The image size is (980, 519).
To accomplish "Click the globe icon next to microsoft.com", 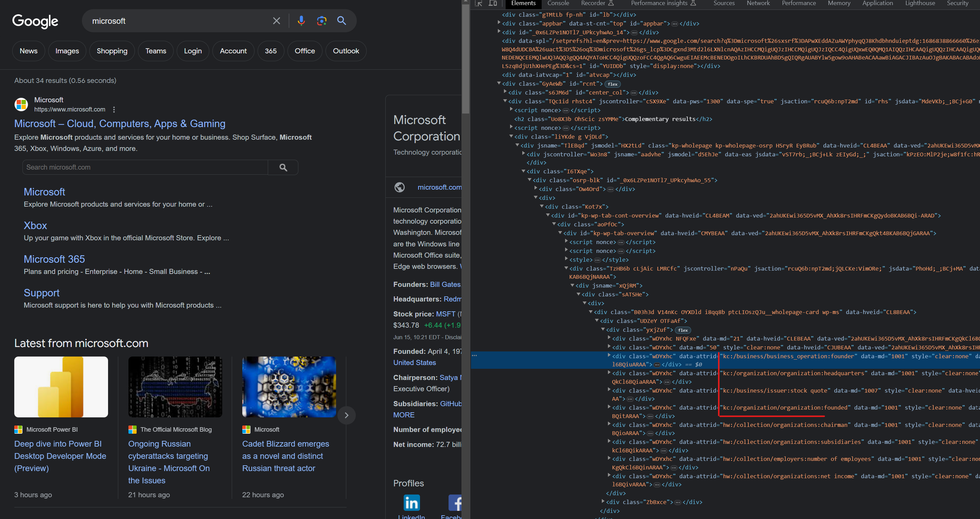I will (399, 187).
